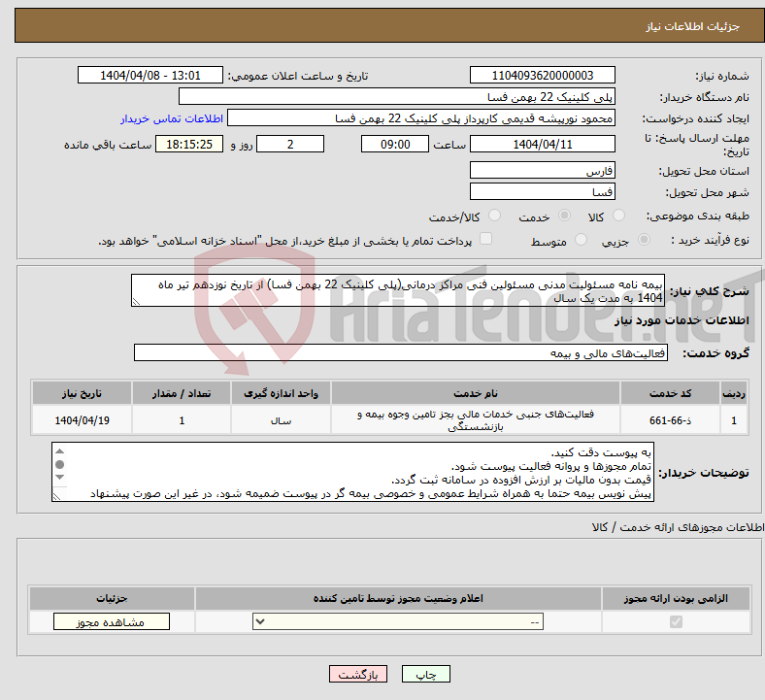This screenshot has height=700, width=765.
Task: Click the remaining time field 18:15:25
Action: coord(189,144)
